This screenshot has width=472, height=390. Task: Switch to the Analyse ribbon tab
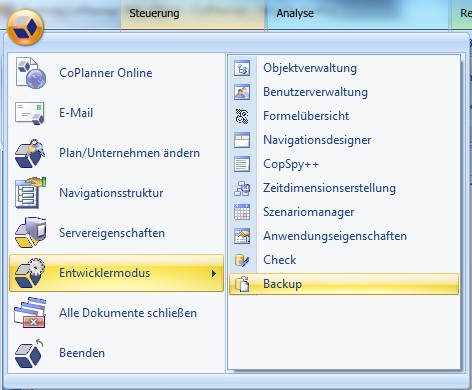tap(358, 15)
